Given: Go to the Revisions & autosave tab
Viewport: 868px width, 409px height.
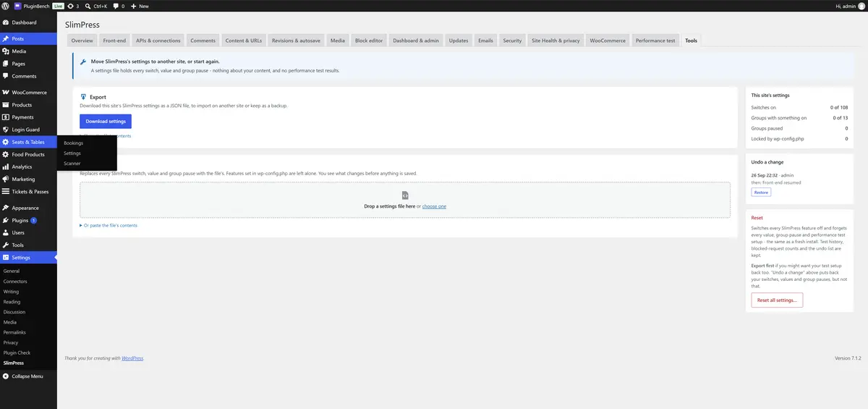Looking at the screenshot, I should 297,41.
